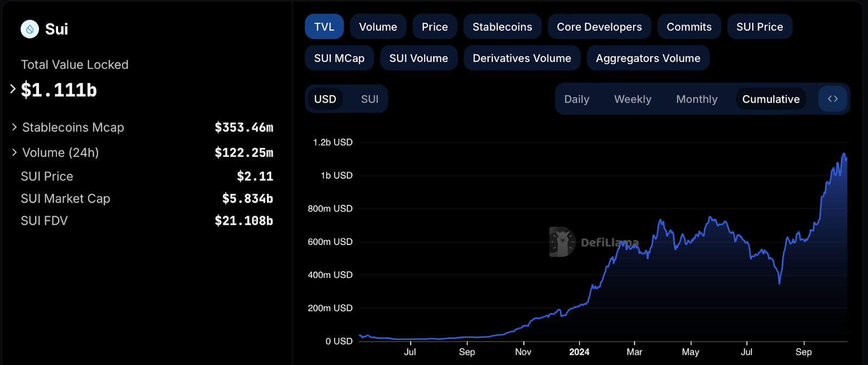The width and height of the screenshot is (868, 365).
Task: Click the TVL line peak near 1.1b
Action: pos(844,155)
